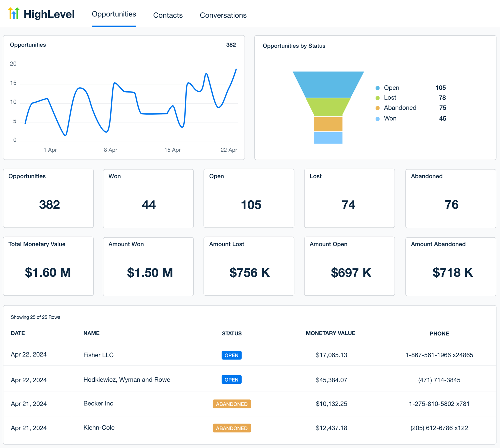Sort the table by the DATE column
The image size is (500, 448).
tap(18, 333)
